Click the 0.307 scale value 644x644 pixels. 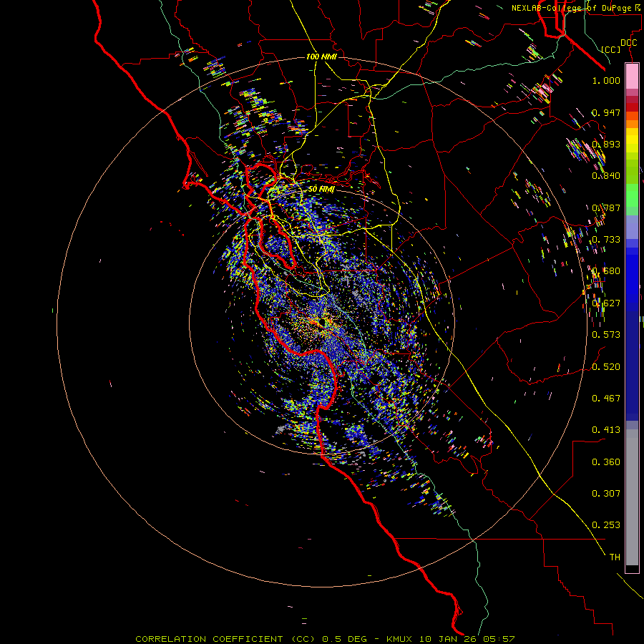click(606, 494)
